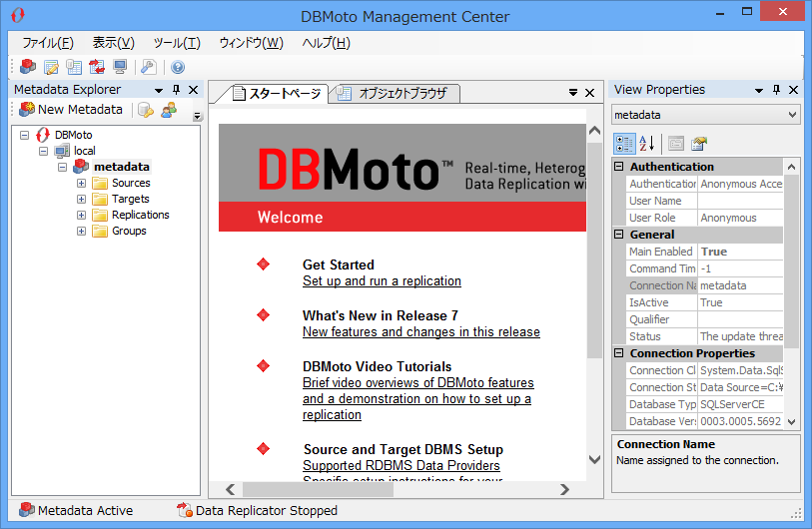Image resolution: width=812 pixels, height=529 pixels.
Task: Collapse the Authentication property category
Action: pyautogui.click(x=618, y=167)
